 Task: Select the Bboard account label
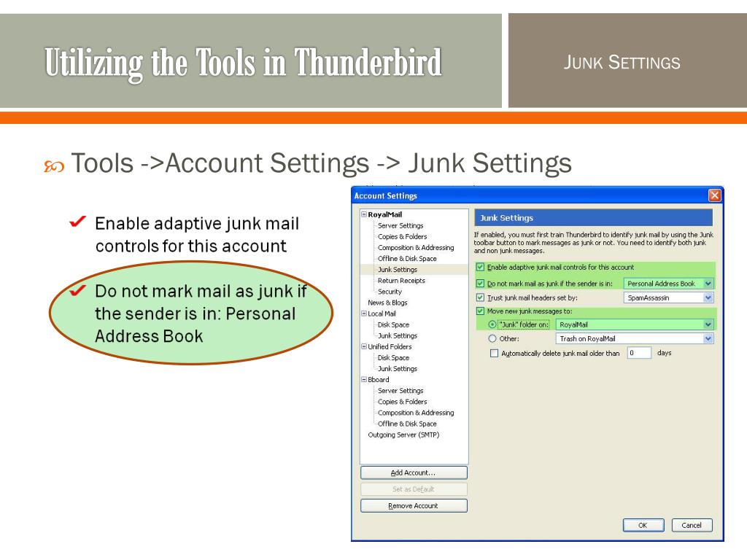click(x=379, y=379)
